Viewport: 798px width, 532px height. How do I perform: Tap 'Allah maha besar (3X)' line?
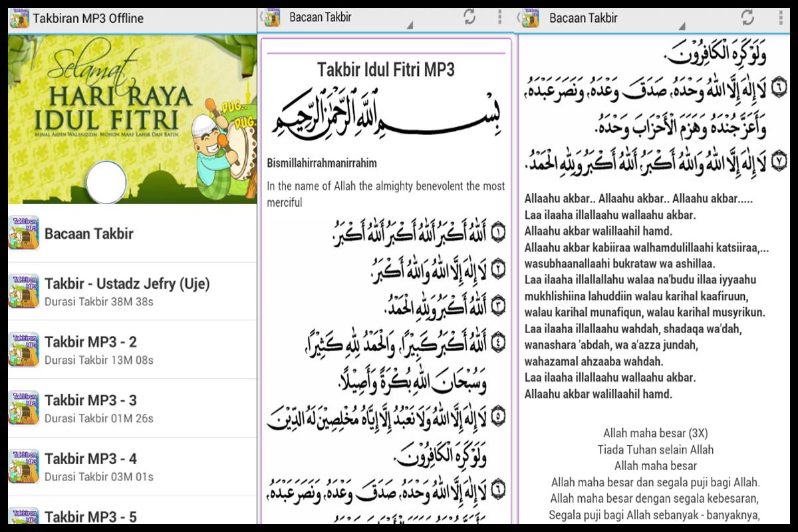[655, 434]
